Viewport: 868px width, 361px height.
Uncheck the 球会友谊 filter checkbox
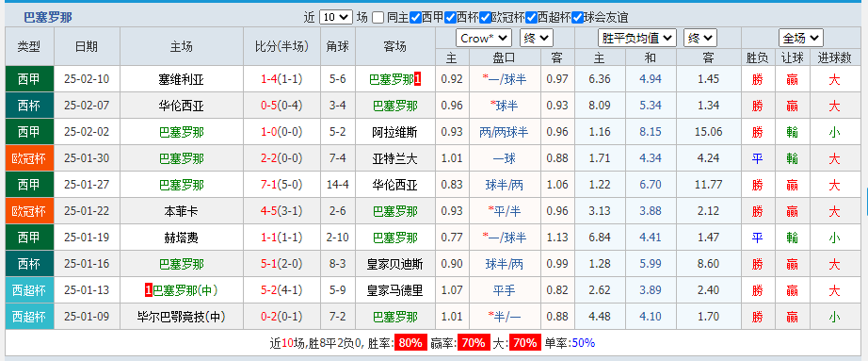click(x=577, y=18)
